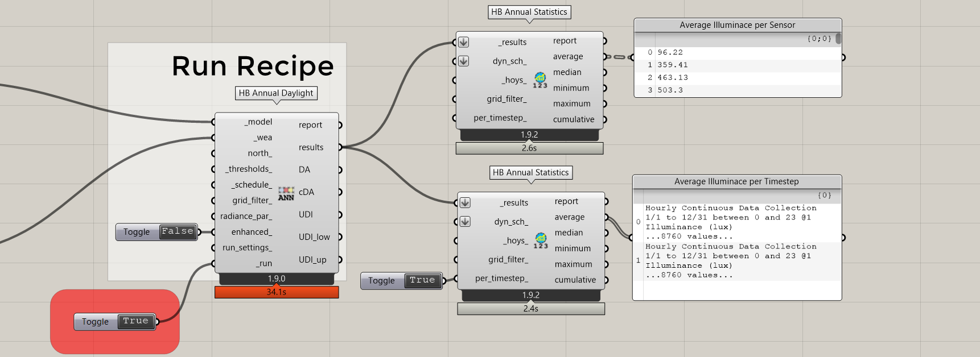Select the UDI_low output of Annual Daylight

(314, 237)
